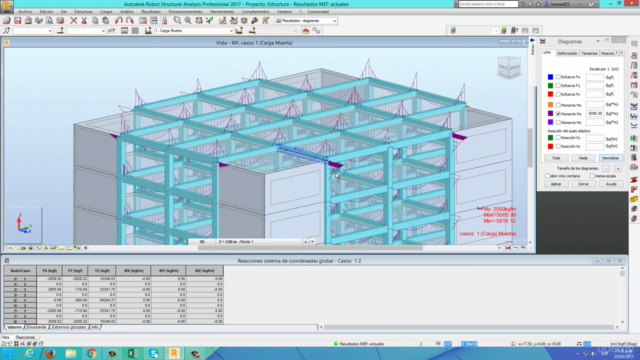The width and height of the screenshot is (640, 360).
Task: Open the bar selection dropdown on second toolbar
Action: tap(103, 31)
